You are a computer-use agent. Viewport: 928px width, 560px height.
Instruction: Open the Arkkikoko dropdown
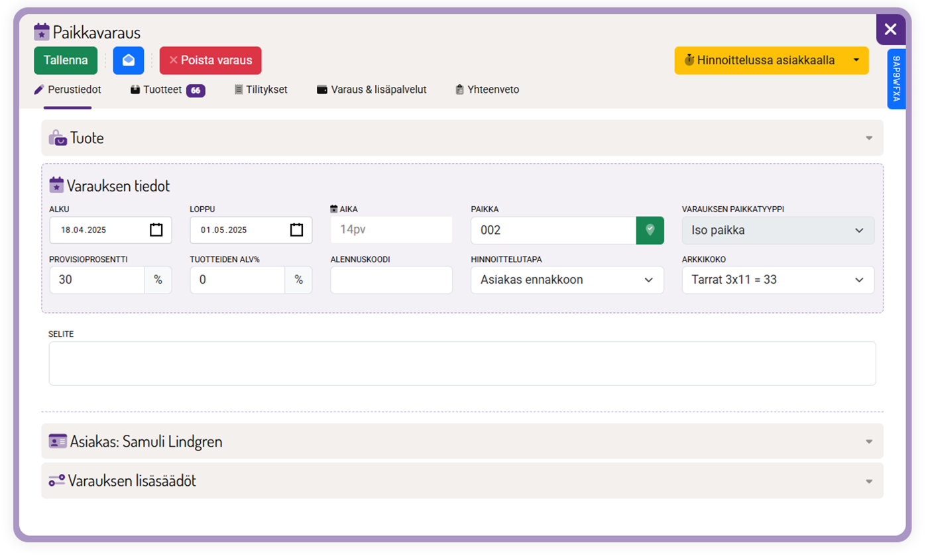[x=778, y=280]
